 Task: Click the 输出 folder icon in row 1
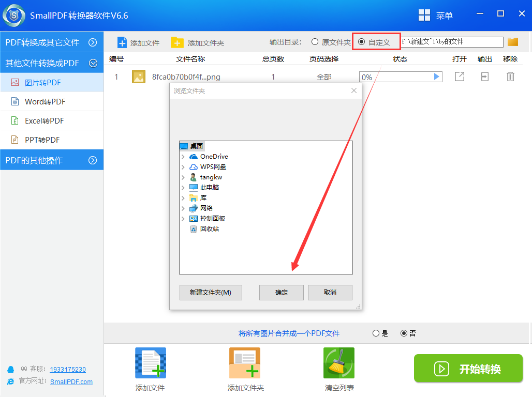click(485, 77)
